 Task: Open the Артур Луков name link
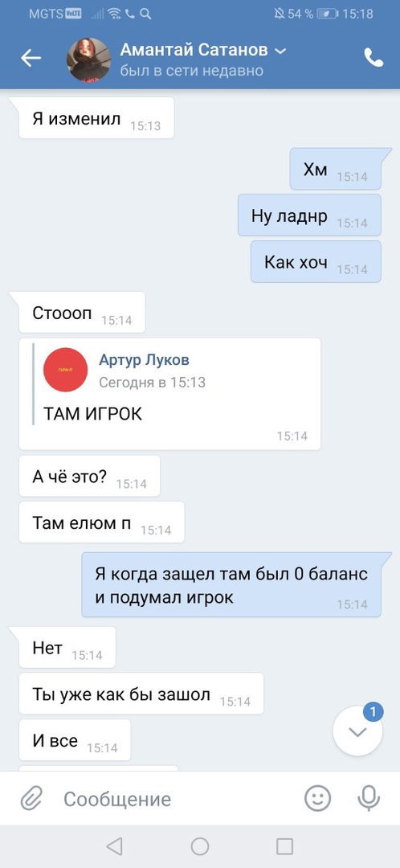[x=144, y=360]
